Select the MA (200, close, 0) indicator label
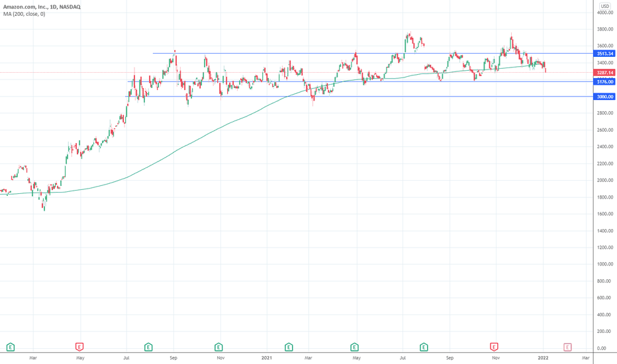 [24, 14]
